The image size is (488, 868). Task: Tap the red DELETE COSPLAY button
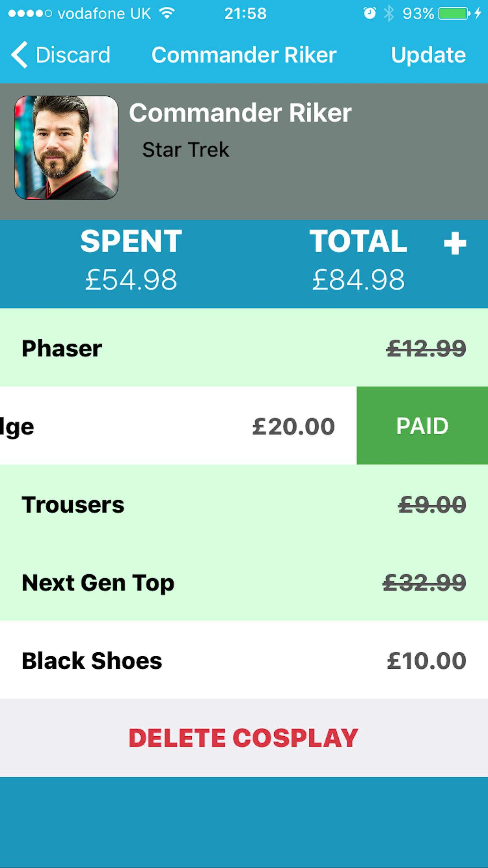[x=244, y=738]
